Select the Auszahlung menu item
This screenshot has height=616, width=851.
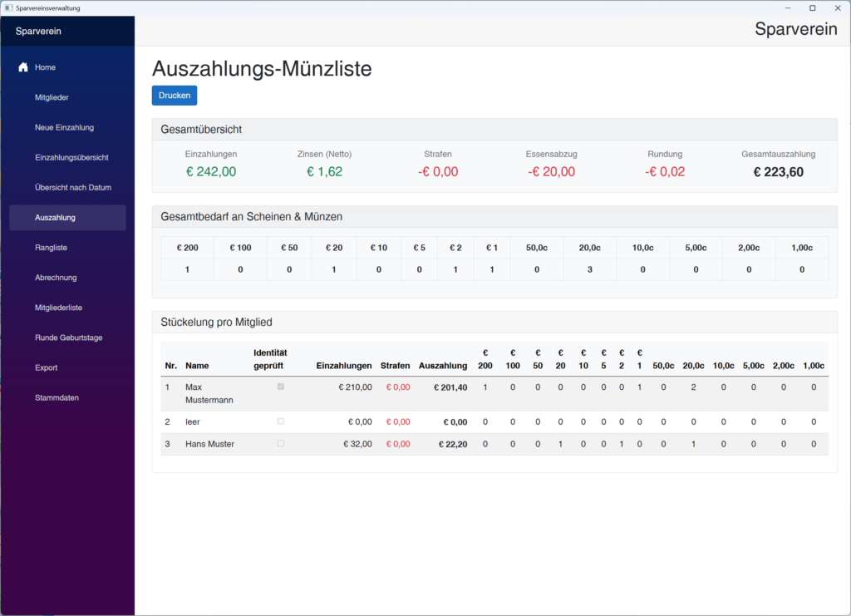(55, 218)
